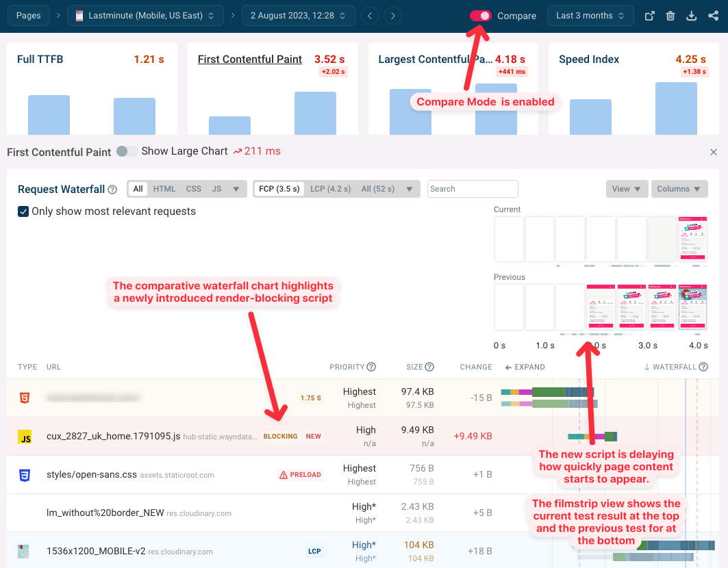Click the new JS script waterfall bar
The width and height of the screenshot is (728, 568).
point(592,436)
